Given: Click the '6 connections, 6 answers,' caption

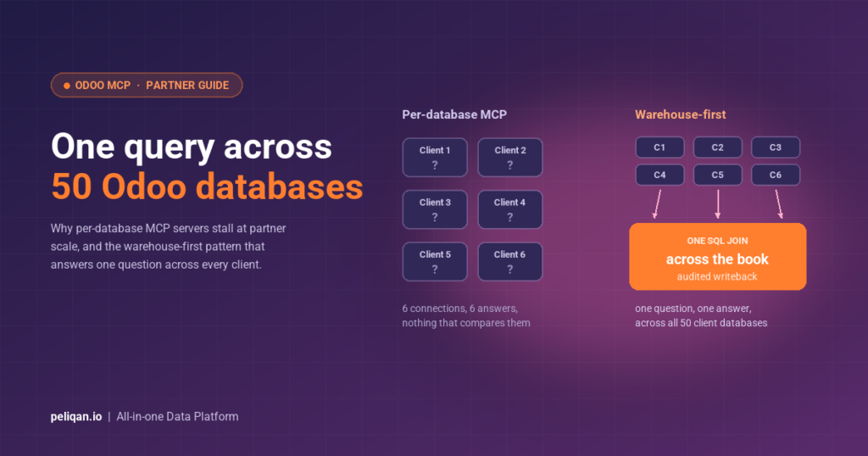Looking at the screenshot, I should [x=460, y=309].
